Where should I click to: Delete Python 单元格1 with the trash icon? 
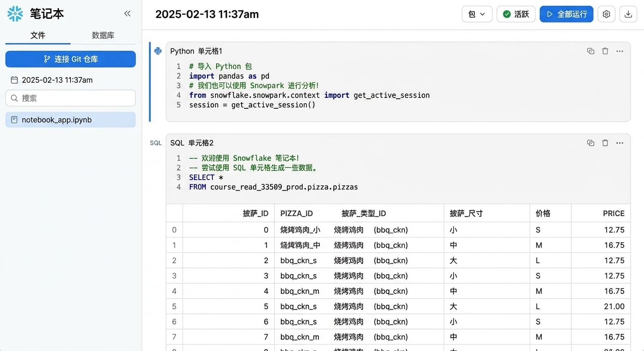(x=605, y=51)
